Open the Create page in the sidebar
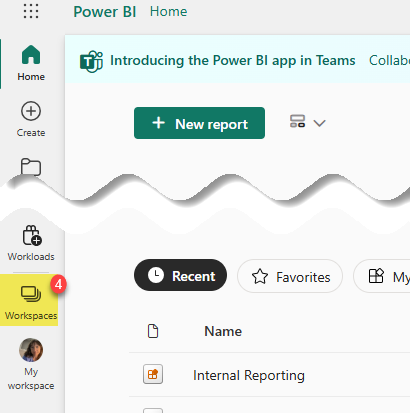Viewport: 410px width, 413px height. [x=31, y=119]
